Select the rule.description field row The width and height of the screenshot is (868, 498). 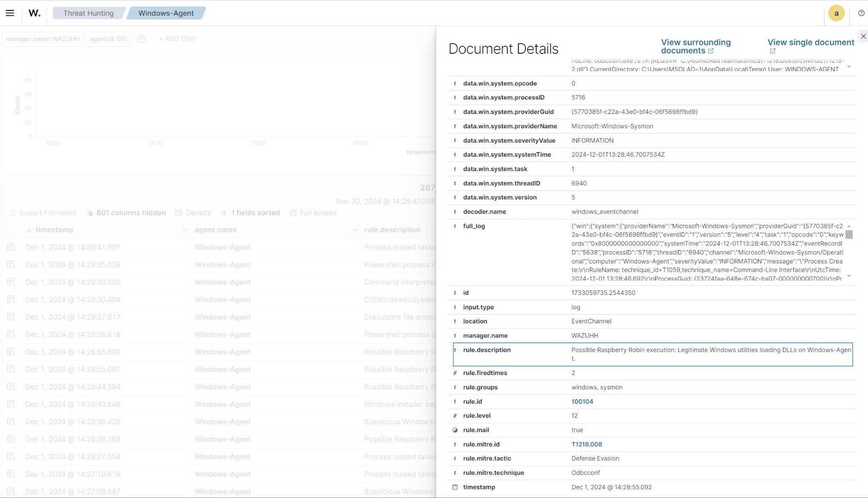[653, 354]
